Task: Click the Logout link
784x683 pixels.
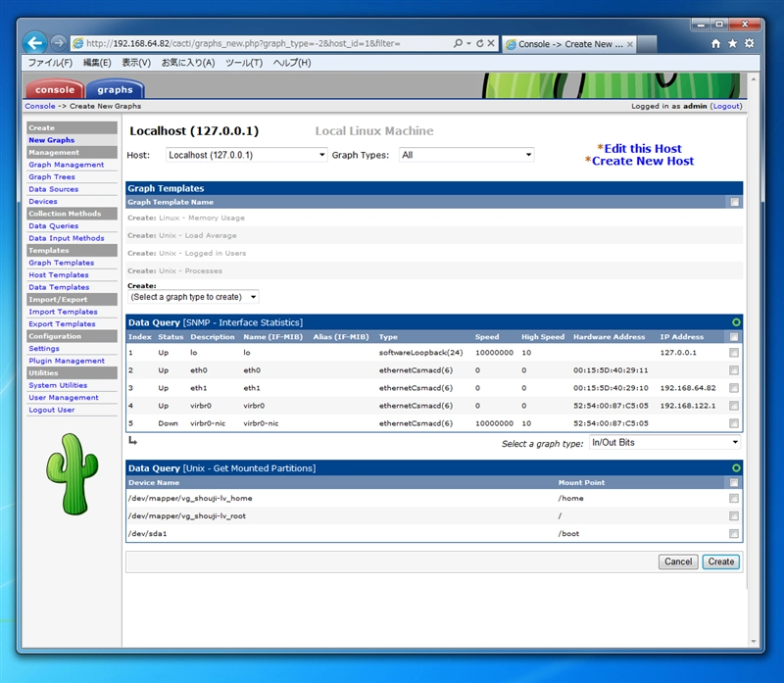Action: coord(726,106)
